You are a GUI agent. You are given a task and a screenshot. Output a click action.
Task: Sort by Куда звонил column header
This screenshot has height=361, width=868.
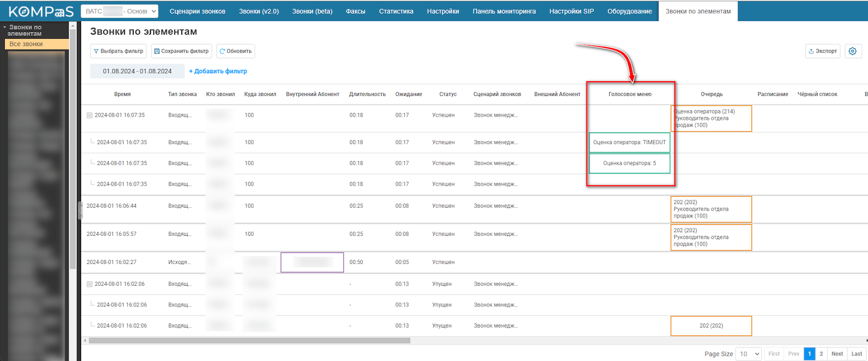tap(260, 94)
